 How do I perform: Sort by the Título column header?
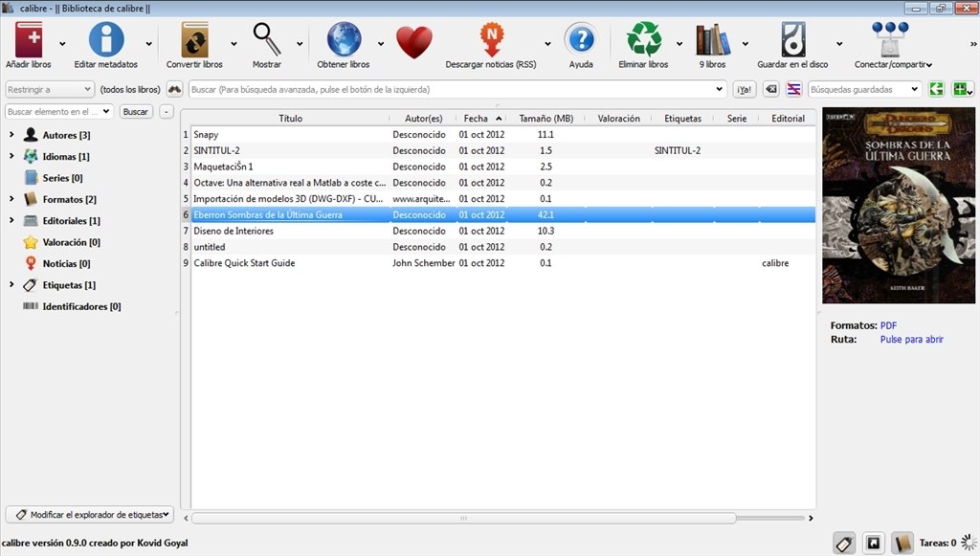[x=290, y=119]
